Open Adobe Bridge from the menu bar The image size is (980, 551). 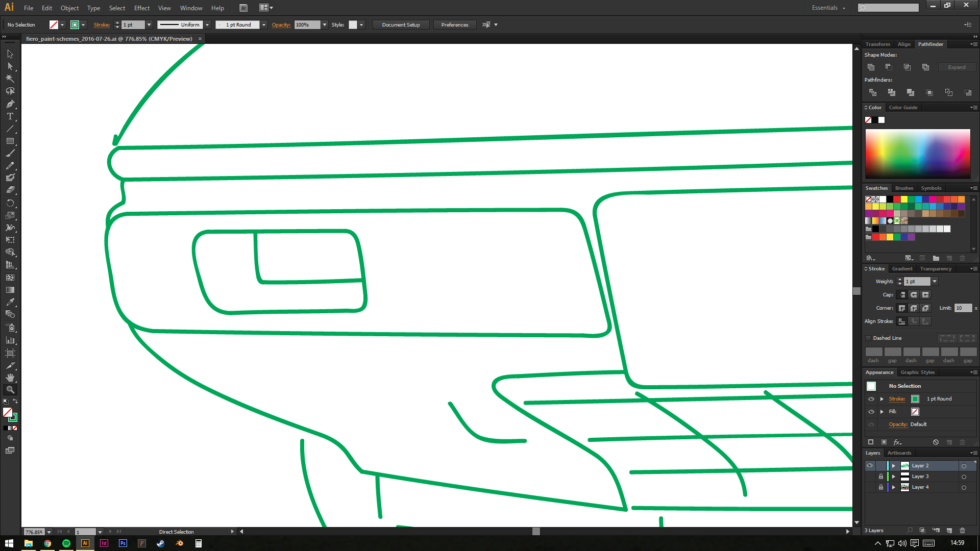243,8
